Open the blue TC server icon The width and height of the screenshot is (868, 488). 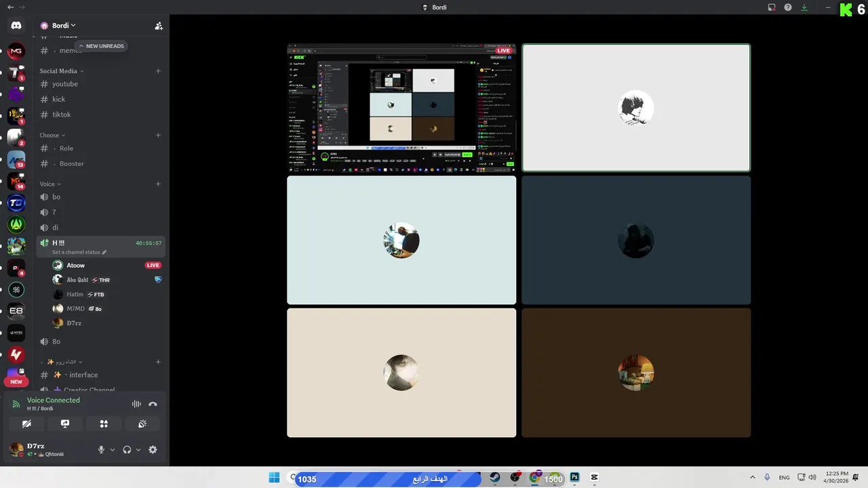16,203
